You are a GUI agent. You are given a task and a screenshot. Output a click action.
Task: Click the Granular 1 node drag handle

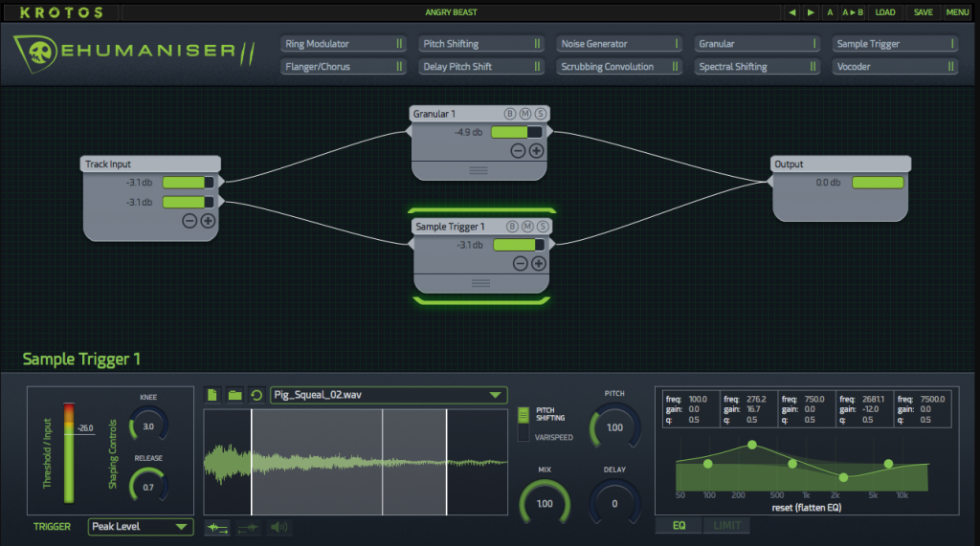pos(479,170)
